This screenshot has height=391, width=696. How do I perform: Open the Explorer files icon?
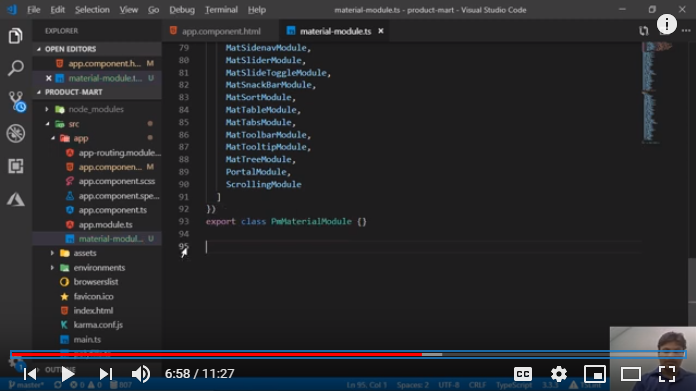click(x=16, y=36)
